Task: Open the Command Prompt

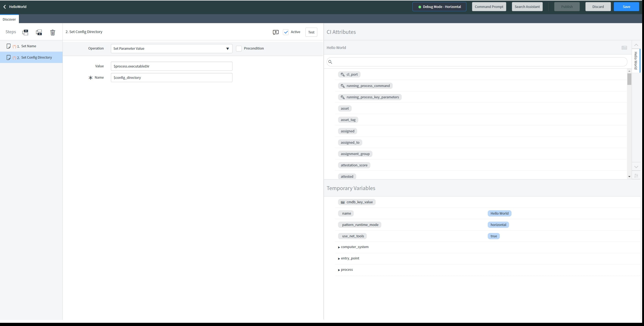Action: click(x=489, y=6)
